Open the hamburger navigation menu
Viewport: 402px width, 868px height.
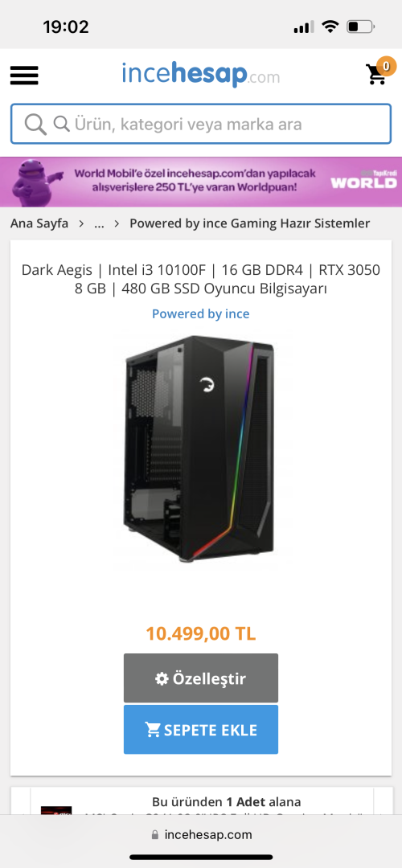tap(24, 76)
